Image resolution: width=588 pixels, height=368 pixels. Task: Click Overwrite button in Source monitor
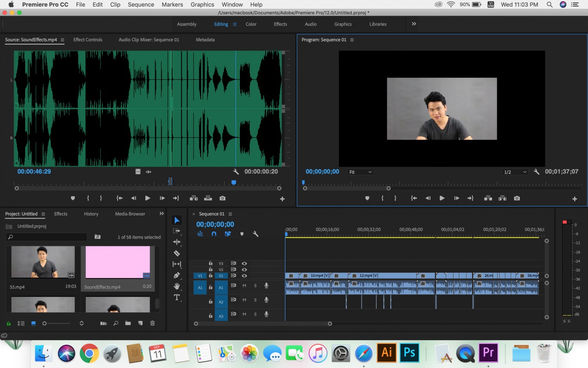208,198
